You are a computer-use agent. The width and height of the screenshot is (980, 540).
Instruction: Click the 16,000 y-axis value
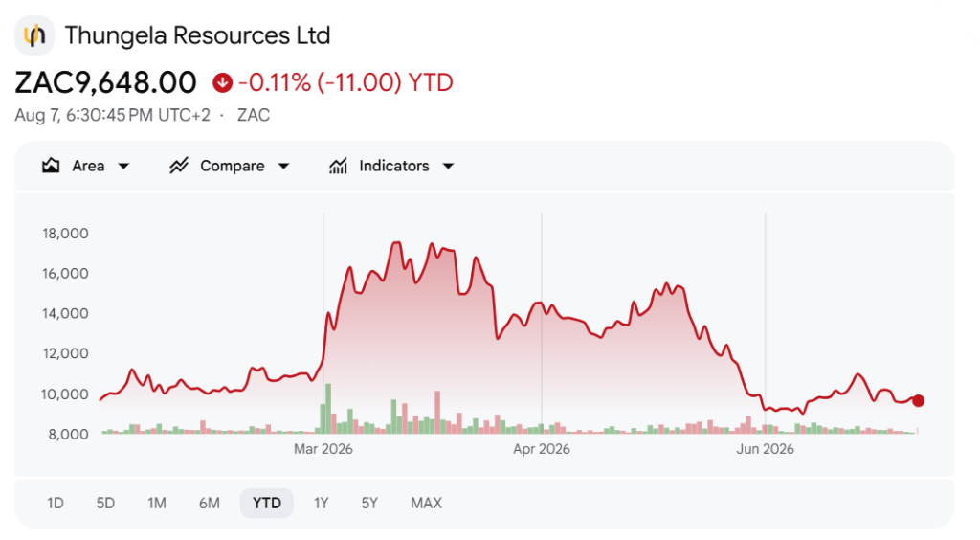66,274
